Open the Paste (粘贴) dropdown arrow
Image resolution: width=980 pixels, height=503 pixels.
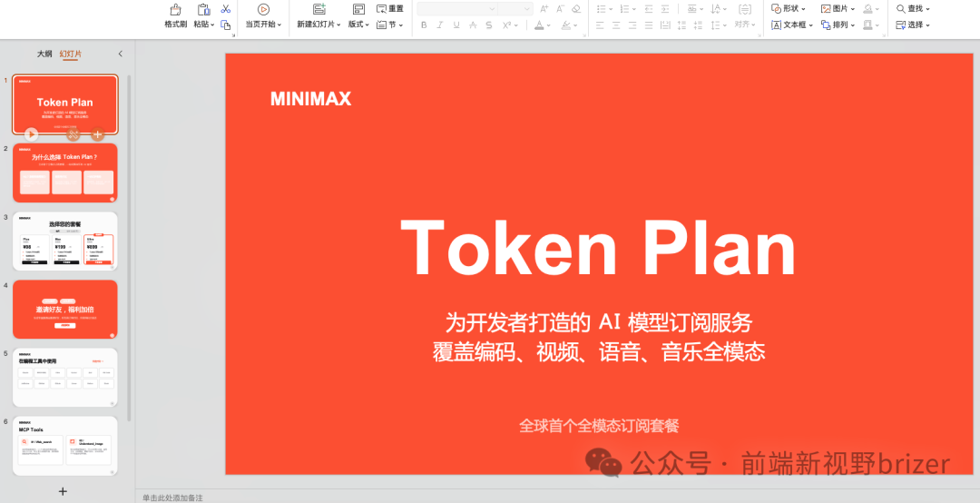[x=212, y=25]
